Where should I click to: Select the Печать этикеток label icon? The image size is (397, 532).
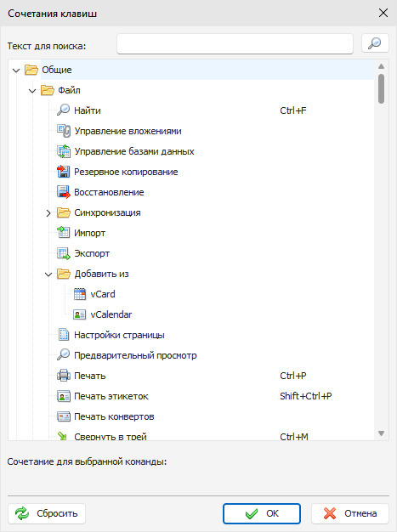[64, 396]
